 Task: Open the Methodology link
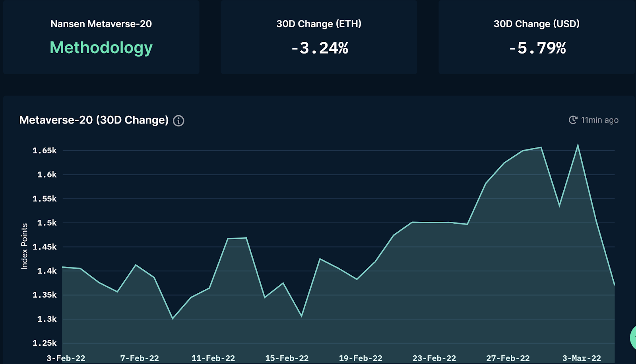click(x=101, y=48)
